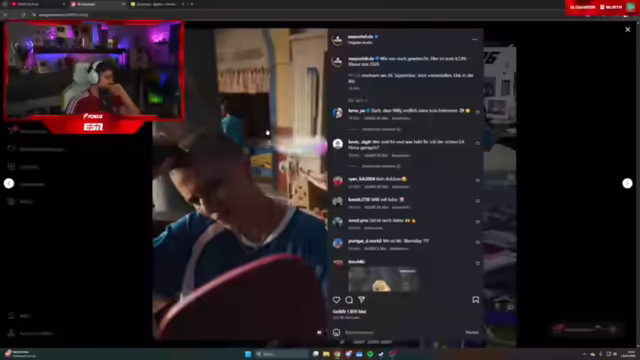Save the post with the bookmark icon
The image size is (640, 360).
pos(476,300)
